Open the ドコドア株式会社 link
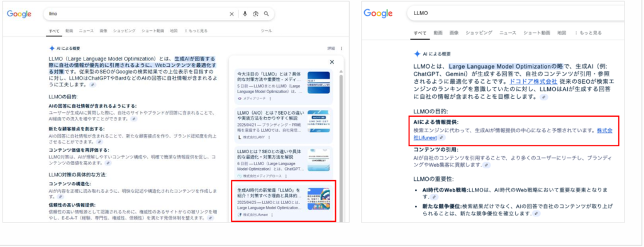This screenshot has width=644, height=247. 533,81
